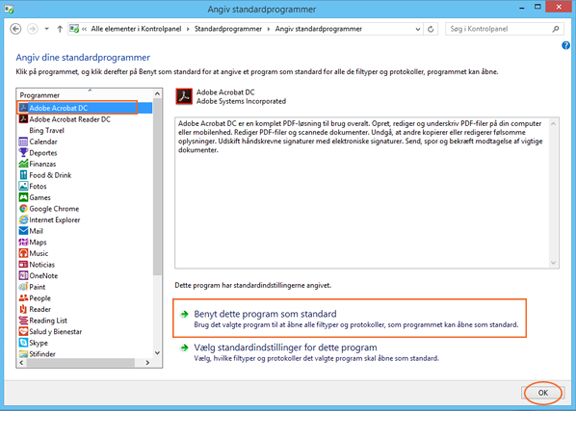Viewport: 576px width, 427px height.
Task: Click the Reader app icon
Action: point(23,309)
